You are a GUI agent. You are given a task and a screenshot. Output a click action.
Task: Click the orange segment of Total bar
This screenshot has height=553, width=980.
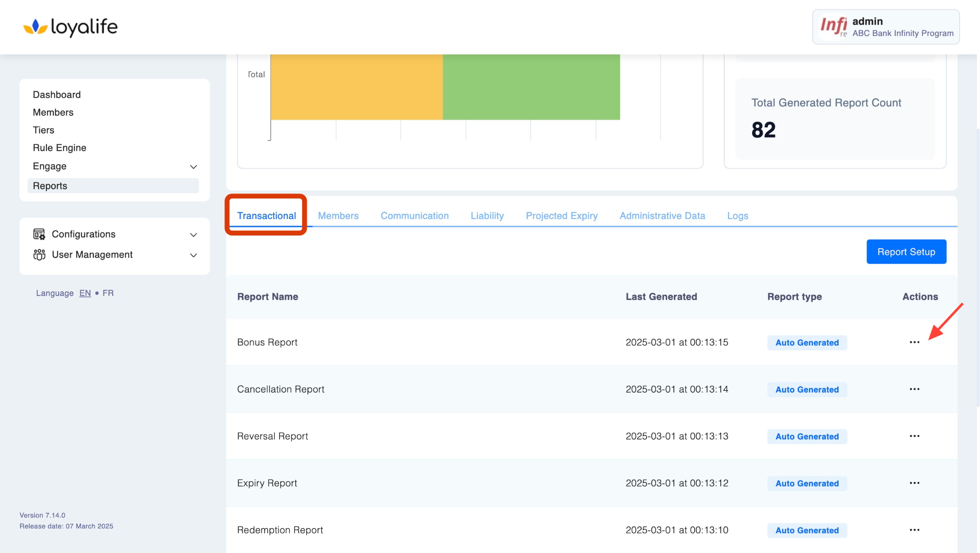tap(357, 87)
